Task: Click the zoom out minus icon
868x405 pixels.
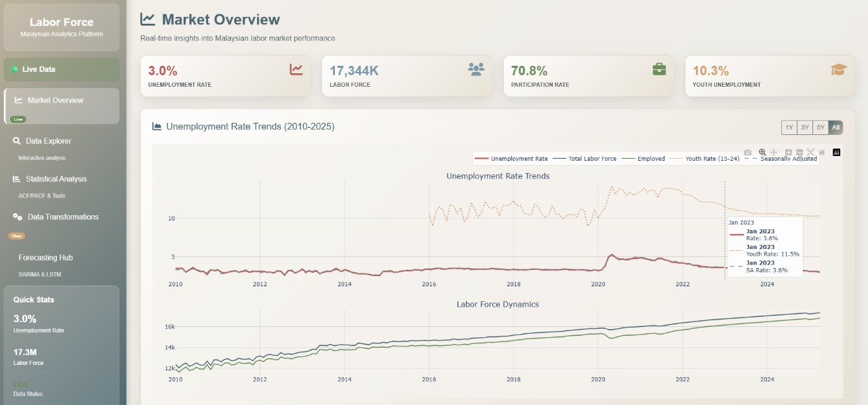Action: point(800,153)
